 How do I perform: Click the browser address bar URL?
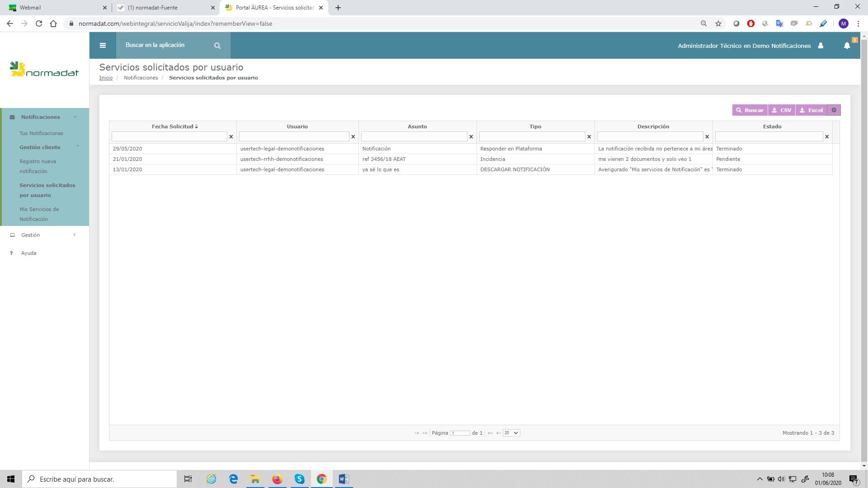pyautogui.click(x=175, y=23)
